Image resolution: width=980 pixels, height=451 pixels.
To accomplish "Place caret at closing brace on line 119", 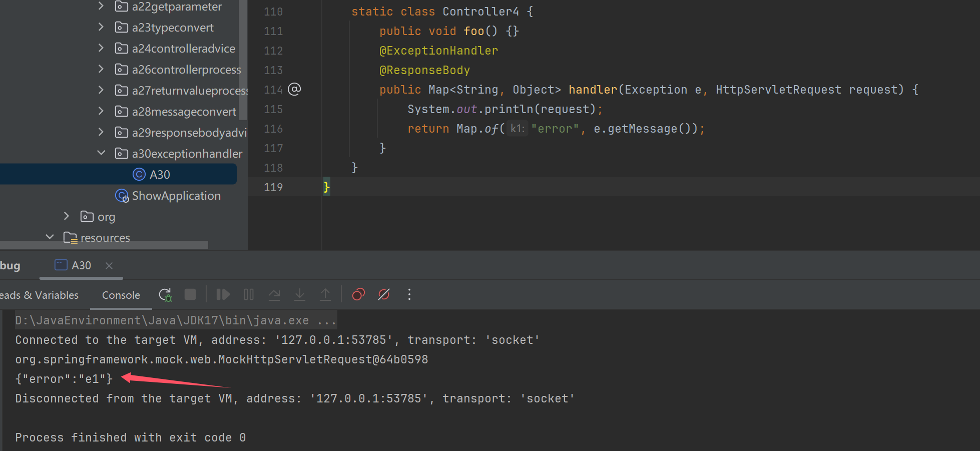I will (327, 187).
